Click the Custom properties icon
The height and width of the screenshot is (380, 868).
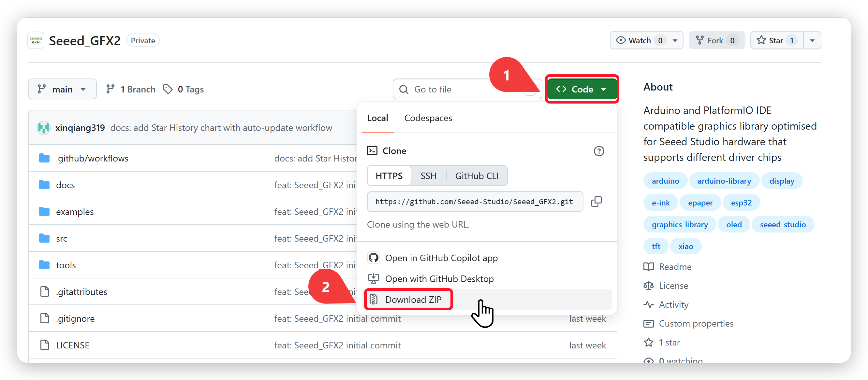pos(648,323)
